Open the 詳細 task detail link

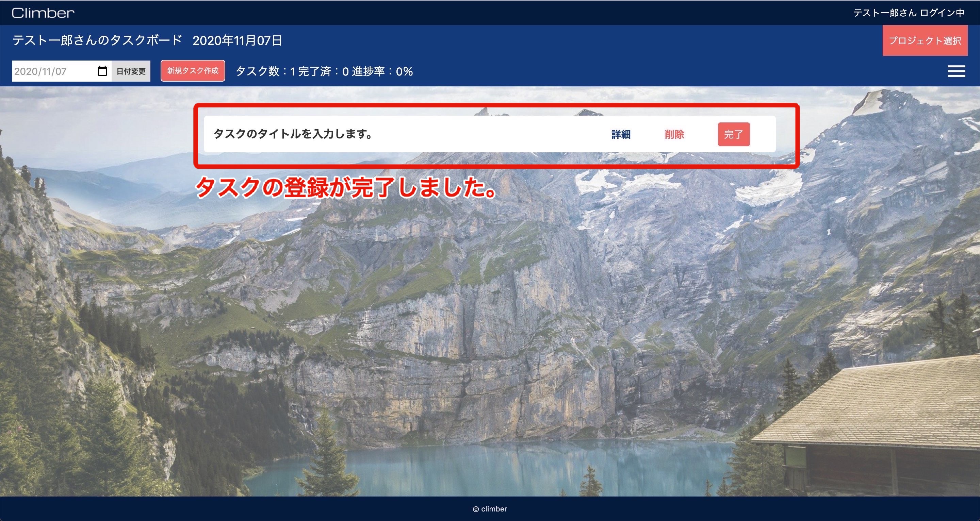(621, 134)
